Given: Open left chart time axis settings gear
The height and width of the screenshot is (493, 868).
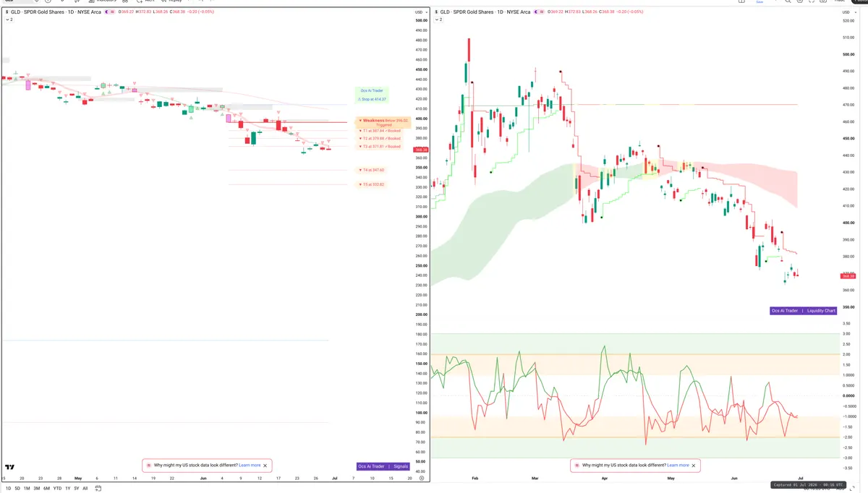Looking at the screenshot, I should point(422,478).
